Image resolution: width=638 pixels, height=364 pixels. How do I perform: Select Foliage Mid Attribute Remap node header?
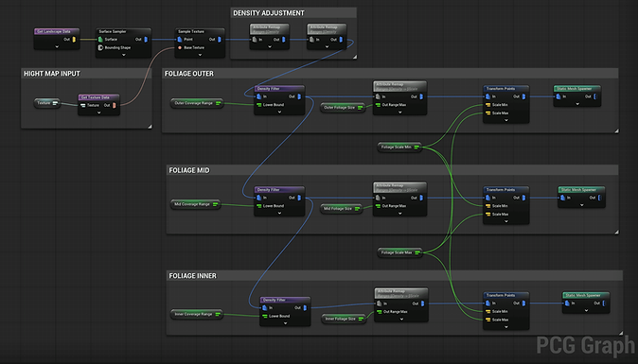pyautogui.click(x=400, y=187)
